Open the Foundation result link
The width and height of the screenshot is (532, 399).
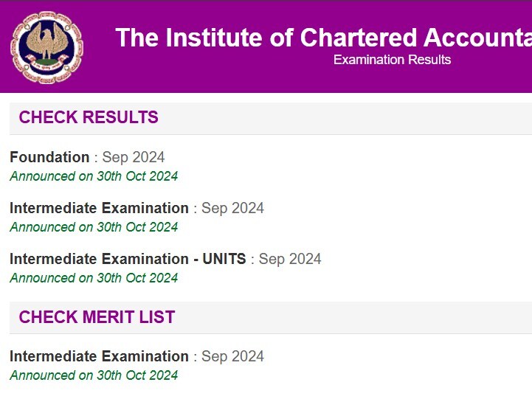pos(49,157)
